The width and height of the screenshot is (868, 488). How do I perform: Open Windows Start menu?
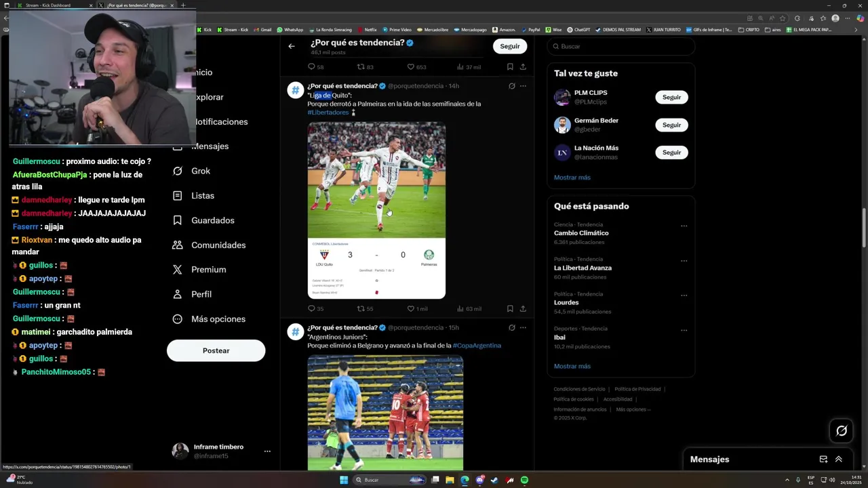pos(344,480)
